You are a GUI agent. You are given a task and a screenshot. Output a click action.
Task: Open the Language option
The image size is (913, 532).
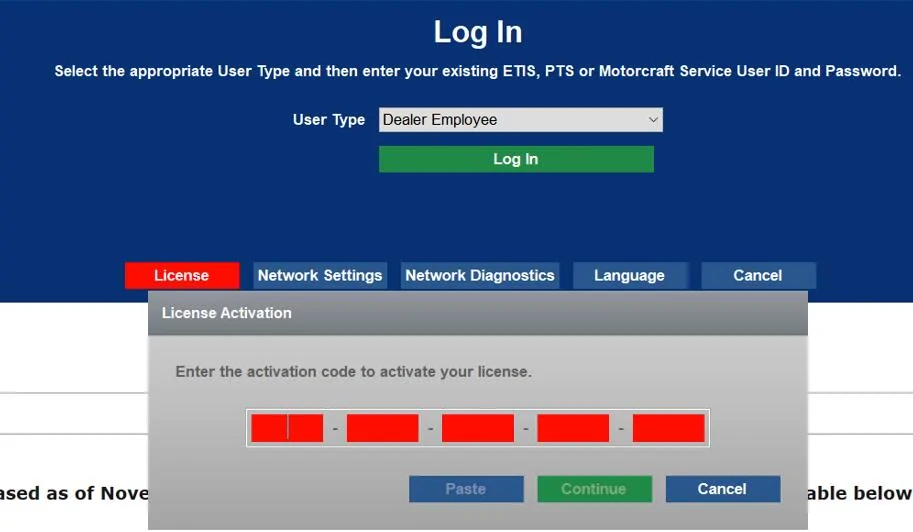click(x=629, y=275)
